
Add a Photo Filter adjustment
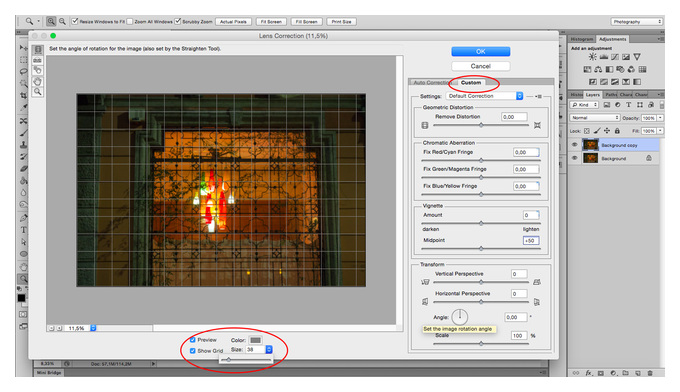tap(620, 69)
